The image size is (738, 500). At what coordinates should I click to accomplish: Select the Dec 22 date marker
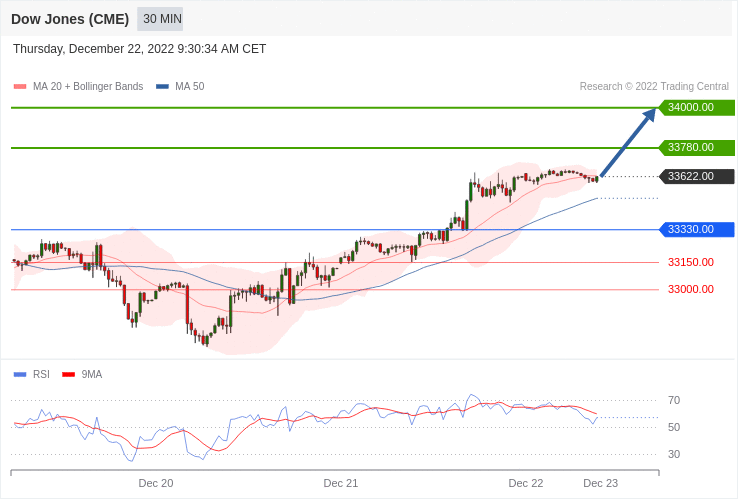click(x=526, y=483)
